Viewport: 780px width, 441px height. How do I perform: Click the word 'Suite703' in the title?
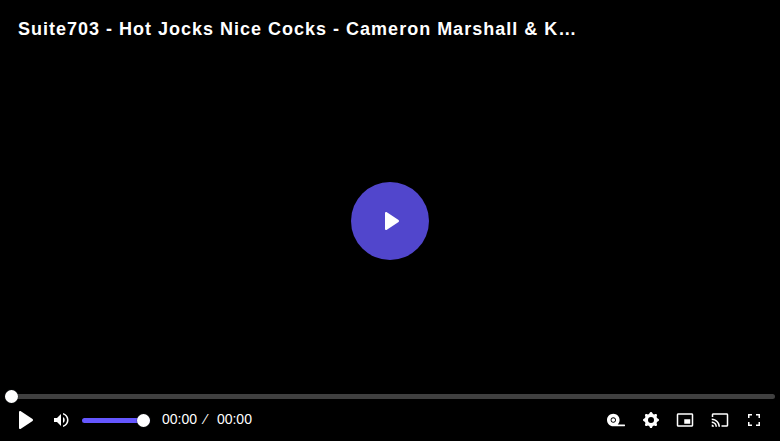click(59, 29)
